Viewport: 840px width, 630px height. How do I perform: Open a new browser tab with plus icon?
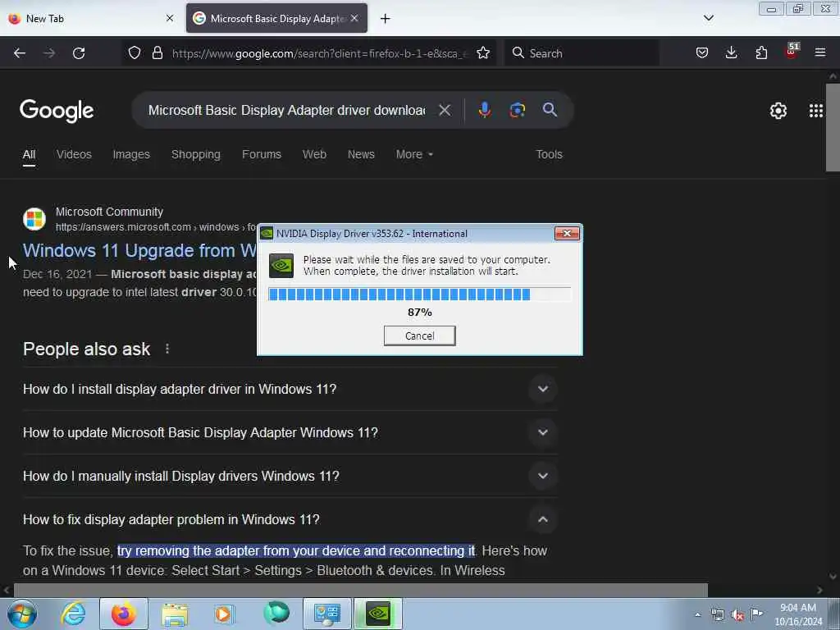[x=386, y=19]
